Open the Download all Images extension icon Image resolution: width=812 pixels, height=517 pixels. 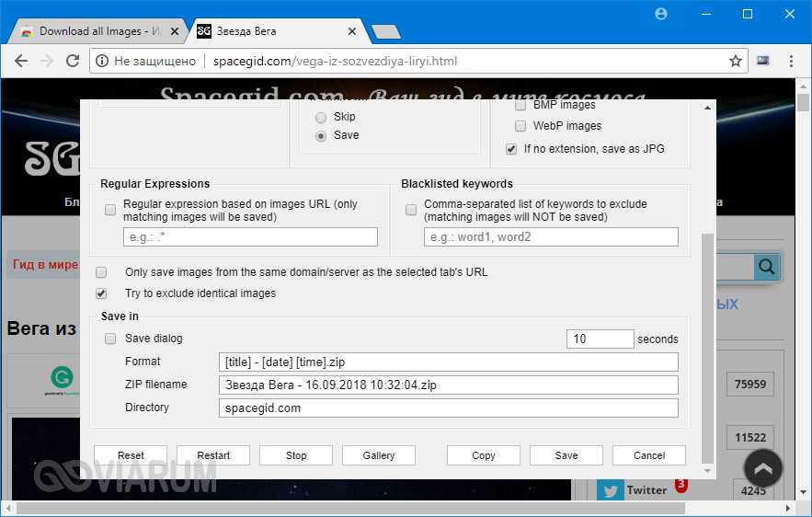tap(762, 62)
